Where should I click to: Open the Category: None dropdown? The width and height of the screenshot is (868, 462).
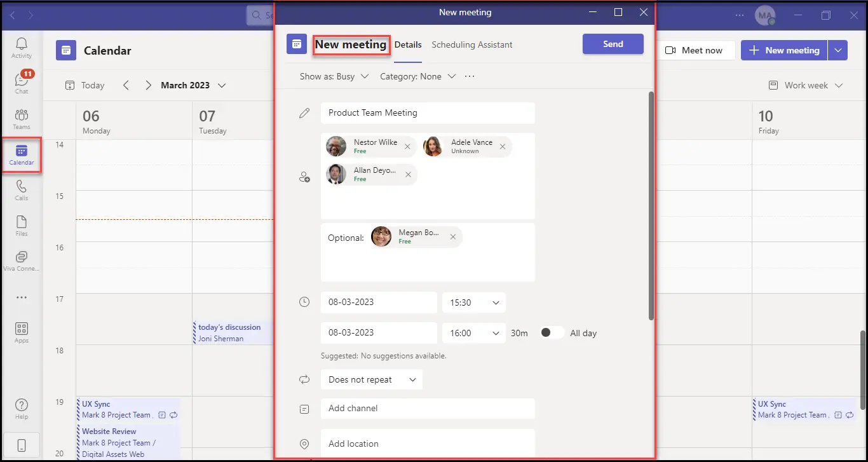tap(417, 76)
